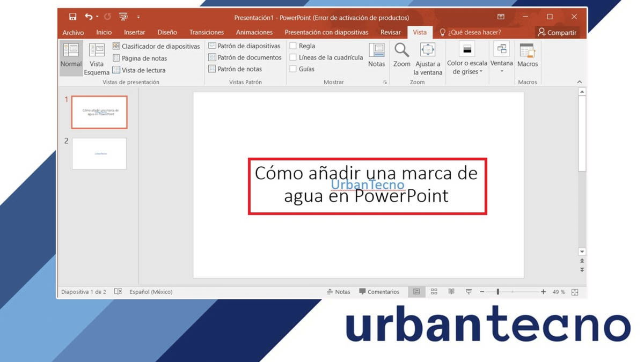Select the slide 2 thumbnail
This screenshot has height=362, width=644.
pyautogui.click(x=99, y=153)
